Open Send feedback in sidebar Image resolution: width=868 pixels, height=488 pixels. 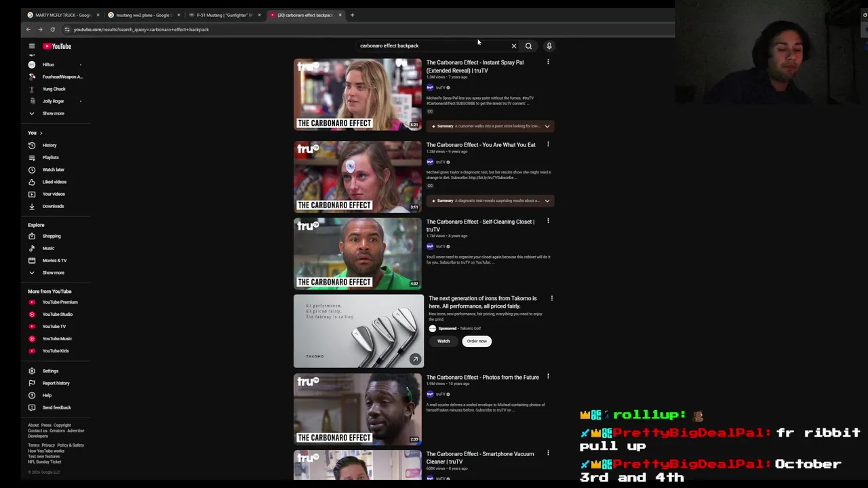57,407
